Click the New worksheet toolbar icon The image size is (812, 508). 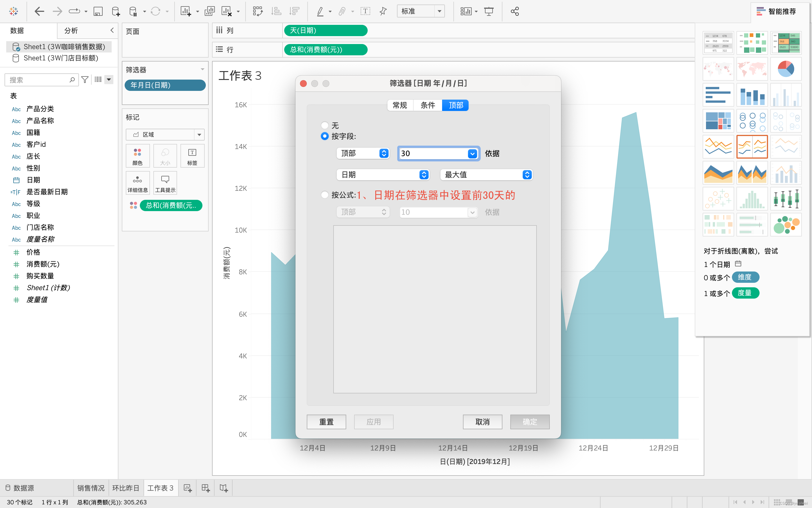(x=186, y=11)
